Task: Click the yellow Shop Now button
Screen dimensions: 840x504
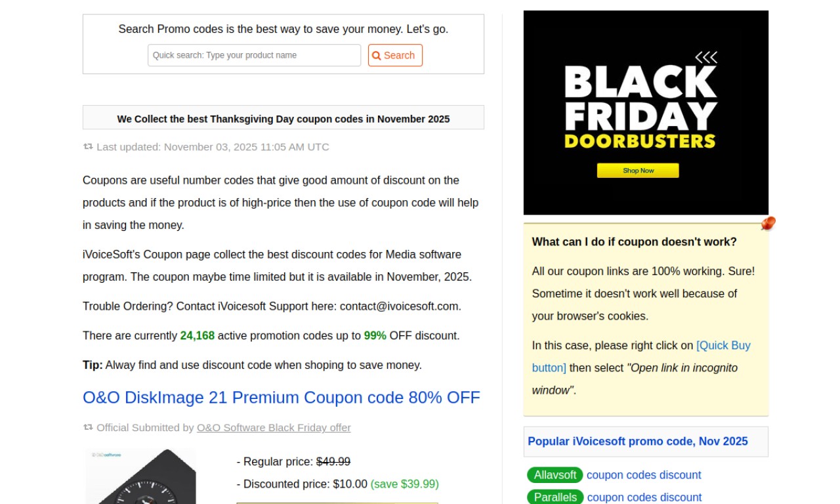Action: click(638, 171)
